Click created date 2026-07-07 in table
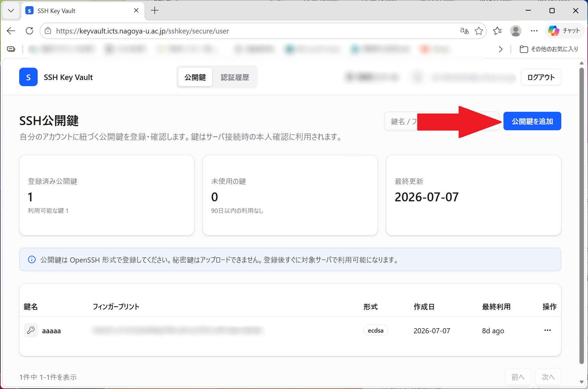This screenshot has width=588, height=389. (432, 331)
